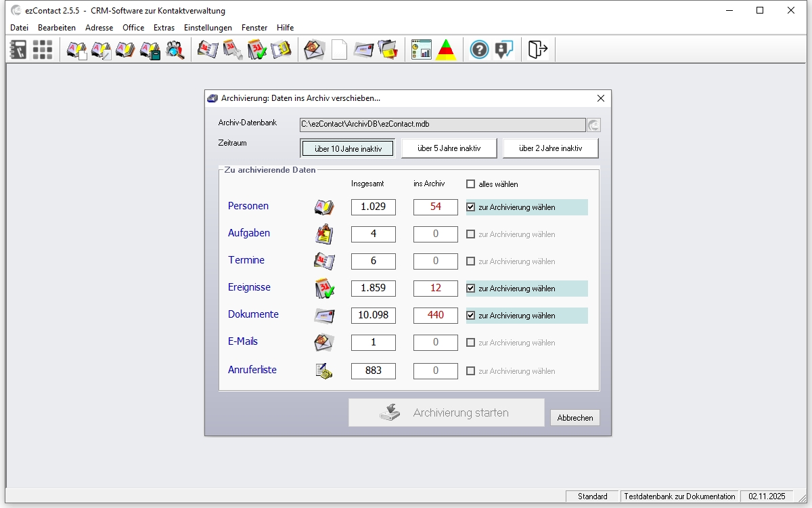Click Ereignisse total field showing 1.859
812x508 pixels.
[x=374, y=289]
